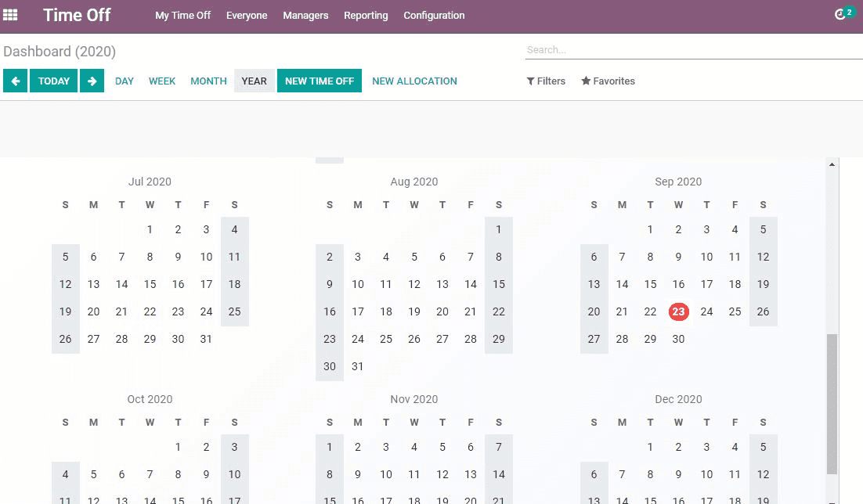Focus the Search input field
863x504 pixels.
[x=694, y=49]
